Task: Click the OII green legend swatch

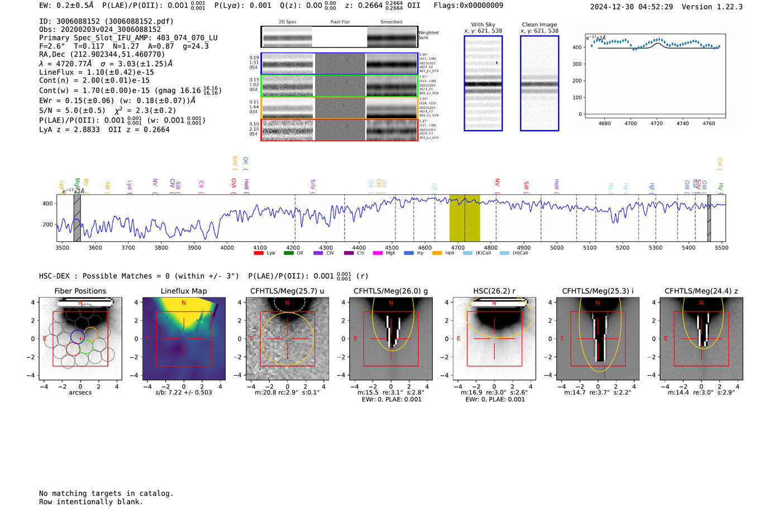Action: 288,253
